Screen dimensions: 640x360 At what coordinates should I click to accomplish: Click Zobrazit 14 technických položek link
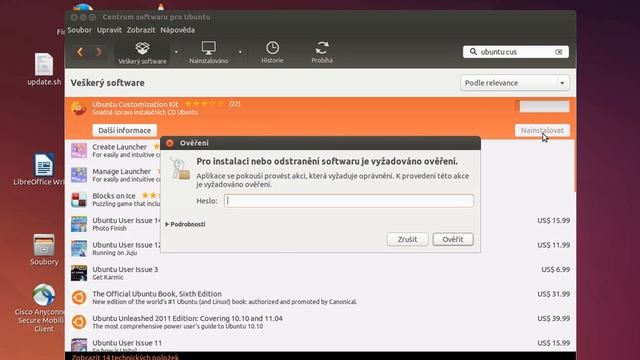coord(125,357)
